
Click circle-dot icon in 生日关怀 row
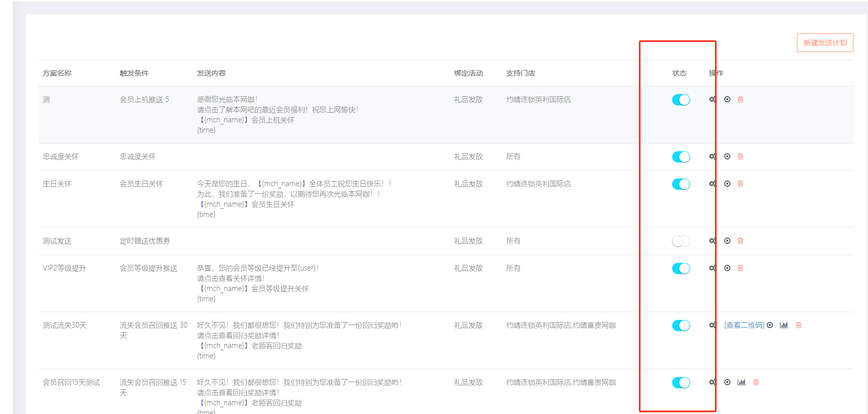tap(727, 184)
